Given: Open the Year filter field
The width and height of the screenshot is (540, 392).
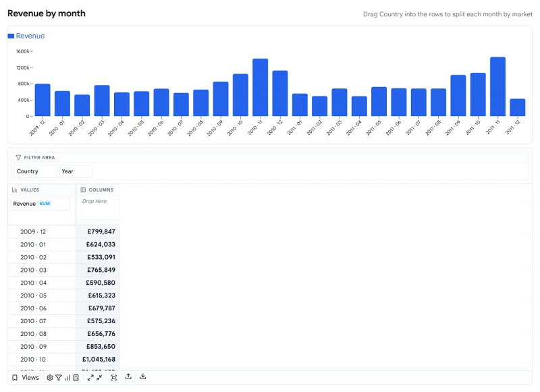Looking at the screenshot, I should pos(76,171).
